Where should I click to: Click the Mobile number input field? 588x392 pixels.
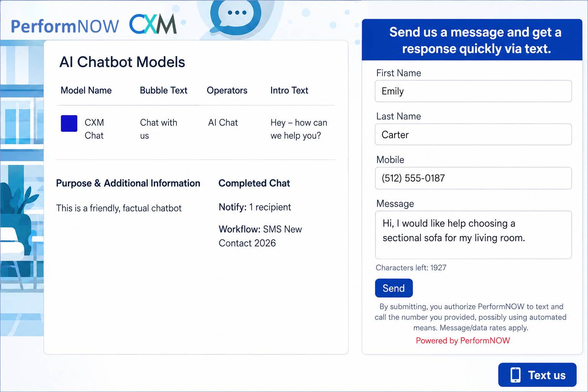[473, 178]
